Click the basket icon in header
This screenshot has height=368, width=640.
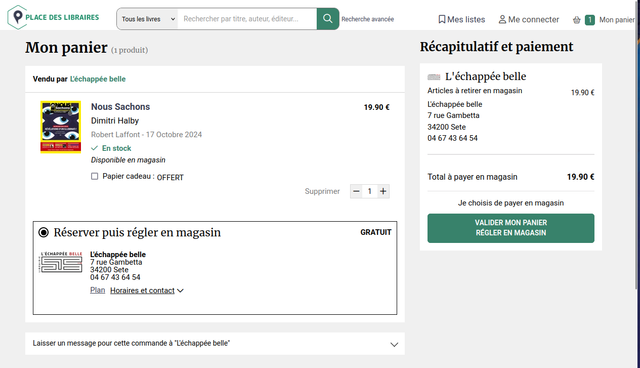point(576,20)
